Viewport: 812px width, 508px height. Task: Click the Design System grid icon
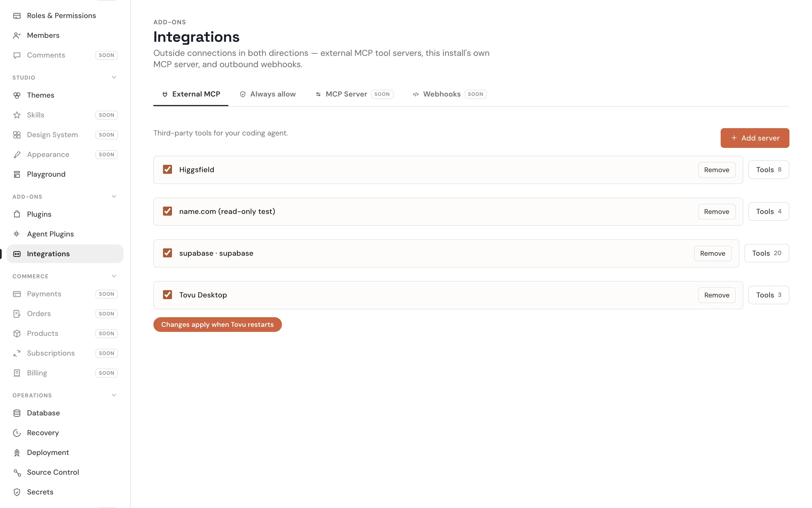click(x=17, y=135)
